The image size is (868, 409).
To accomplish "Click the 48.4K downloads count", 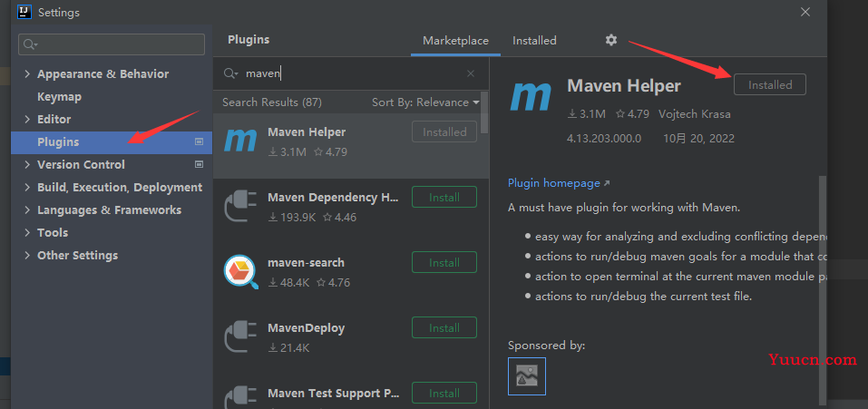I will click(x=289, y=283).
